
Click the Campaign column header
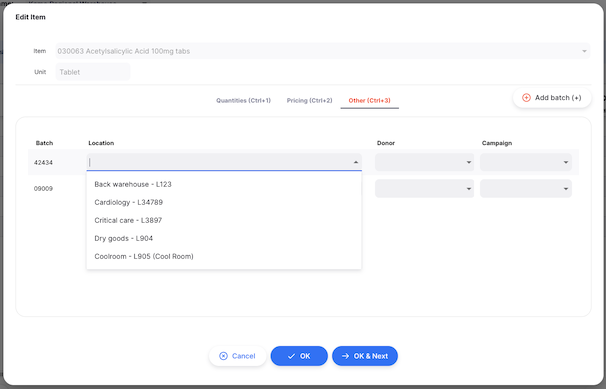click(497, 143)
